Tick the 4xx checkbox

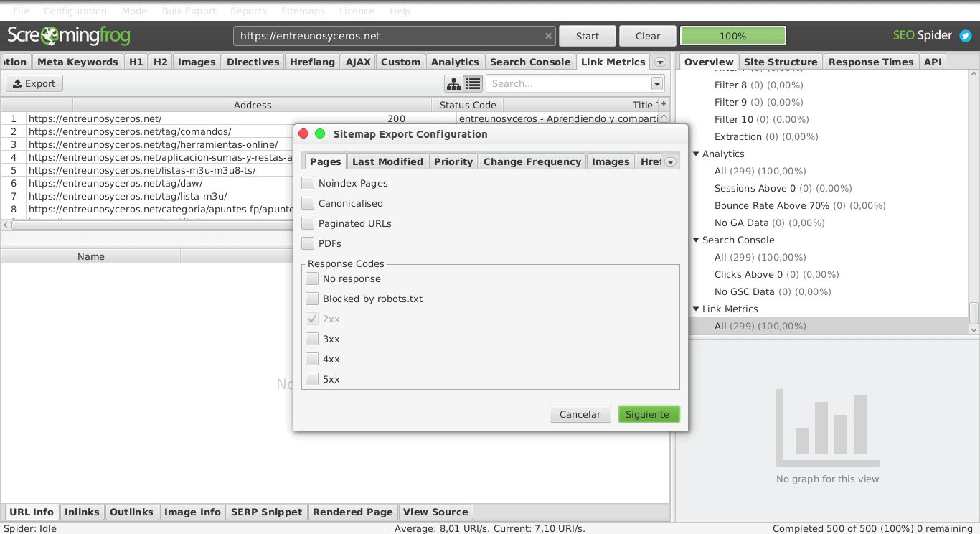[x=312, y=359]
